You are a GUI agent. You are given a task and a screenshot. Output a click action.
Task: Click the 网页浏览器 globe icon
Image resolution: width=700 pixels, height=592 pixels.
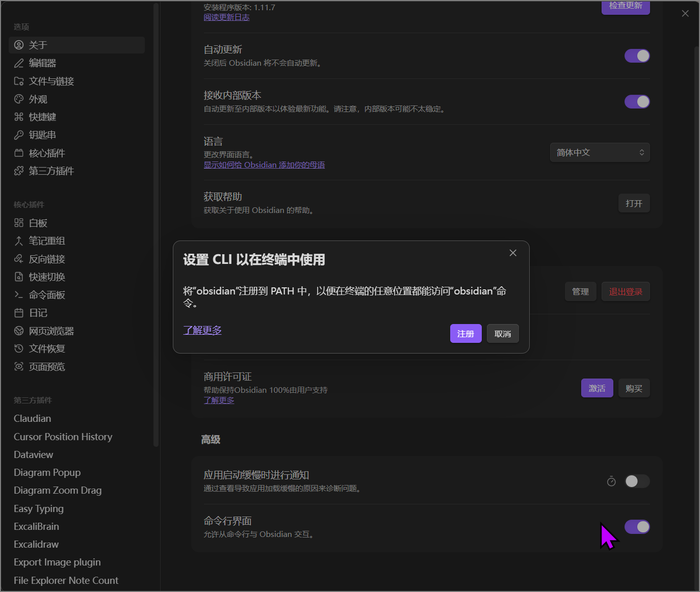tap(19, 331)
